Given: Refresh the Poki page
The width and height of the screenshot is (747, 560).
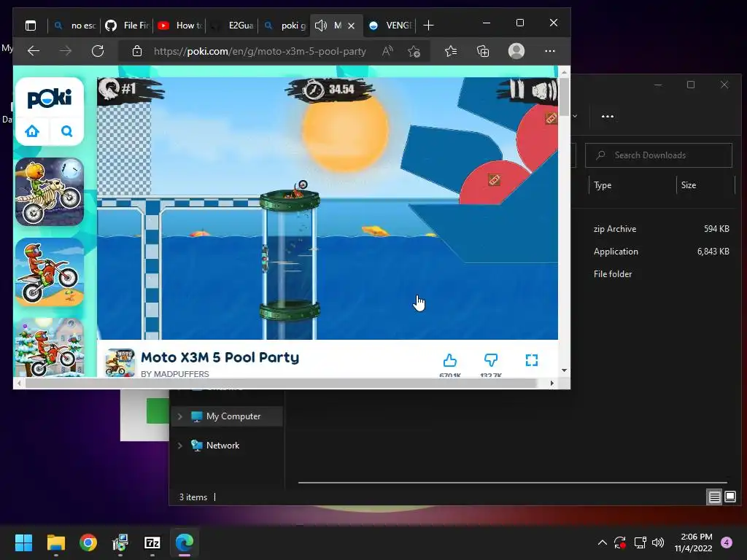Looking at the screenshot, I should (x=98, y=51).
